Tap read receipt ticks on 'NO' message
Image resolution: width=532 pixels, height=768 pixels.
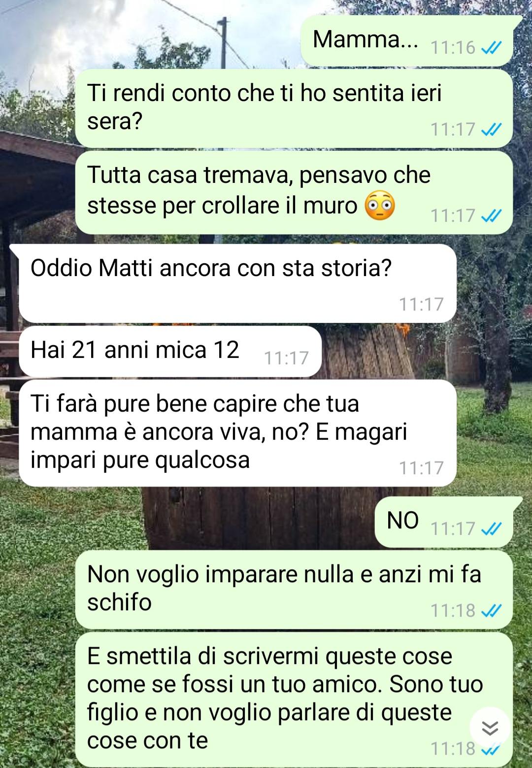coord(491,529)
